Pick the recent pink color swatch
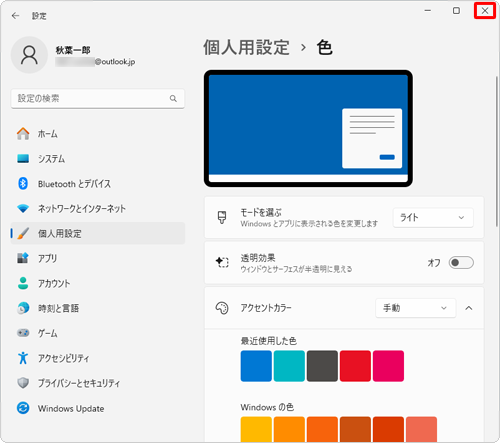This screenshot has width=500, height=443. [x=388, y=366]
